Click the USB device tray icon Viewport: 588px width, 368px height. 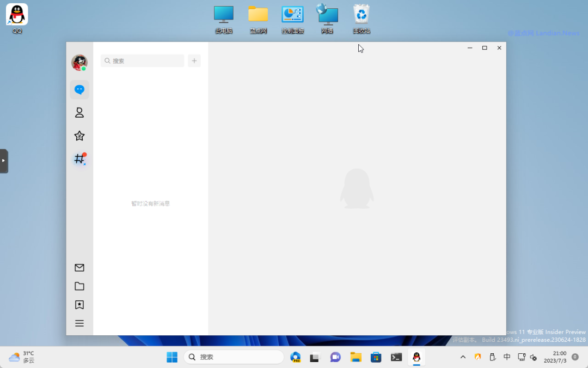pyautogui.click(x=492, y=357)
